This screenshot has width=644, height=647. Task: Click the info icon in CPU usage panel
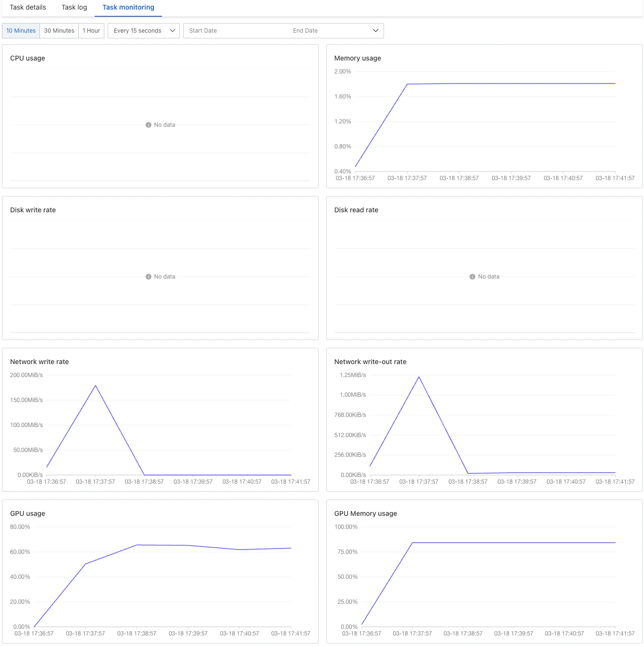[149, 125]
